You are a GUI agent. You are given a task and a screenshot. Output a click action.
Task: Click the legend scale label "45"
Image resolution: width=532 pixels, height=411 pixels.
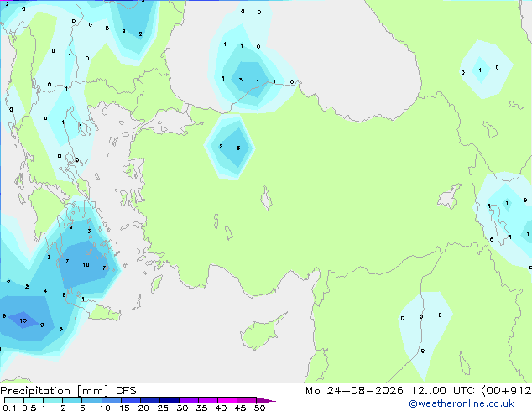pos(240,408)
